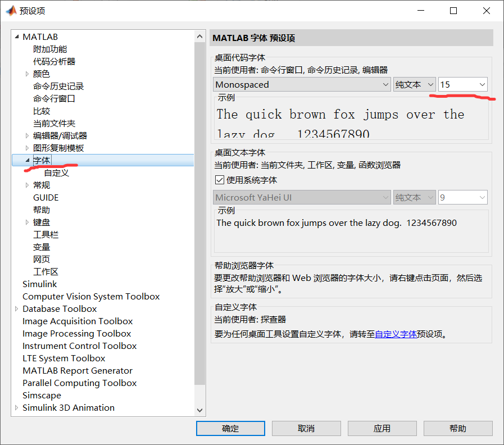Click the disabled font size 9 dropdown
504x445 pixels.
[463, 197]
